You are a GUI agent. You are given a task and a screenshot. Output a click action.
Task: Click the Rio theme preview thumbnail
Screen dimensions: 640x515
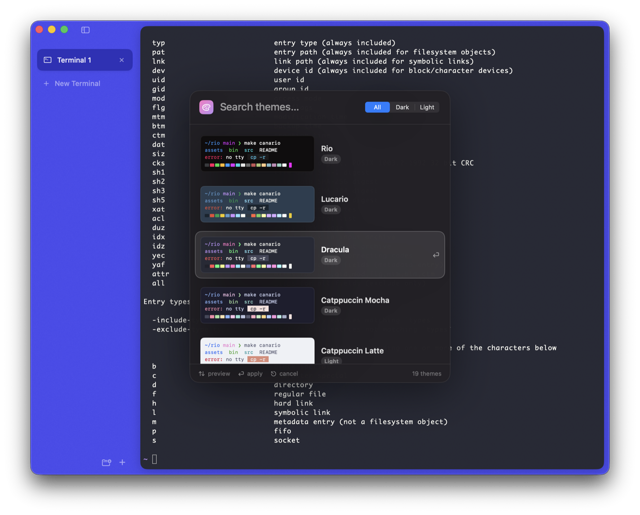(x=257, y=153)
